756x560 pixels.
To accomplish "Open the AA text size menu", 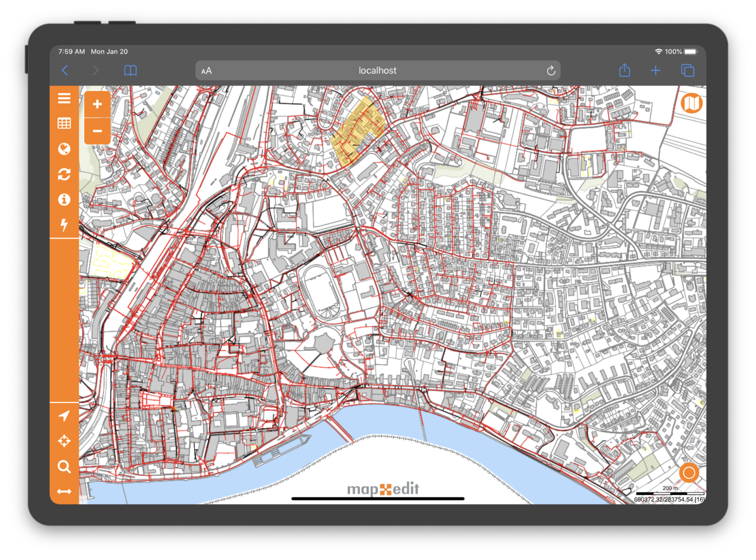I will [207, 71].
